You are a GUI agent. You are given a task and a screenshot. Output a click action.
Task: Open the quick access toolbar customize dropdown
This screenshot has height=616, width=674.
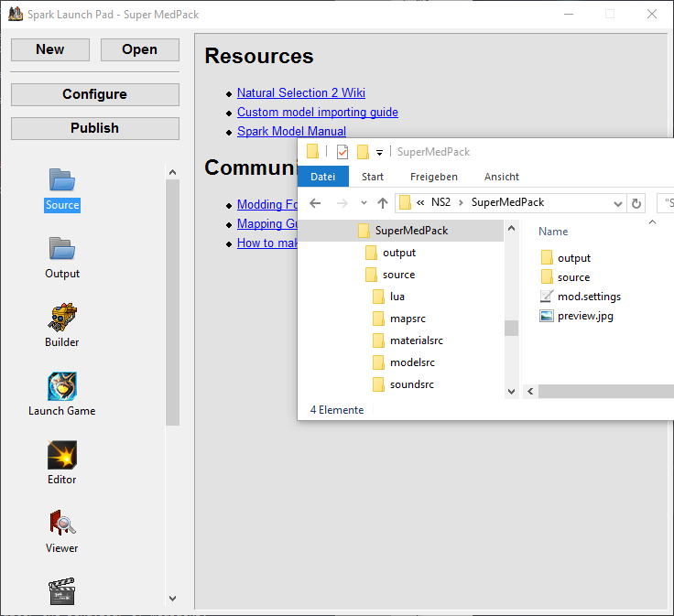[379, 153]
